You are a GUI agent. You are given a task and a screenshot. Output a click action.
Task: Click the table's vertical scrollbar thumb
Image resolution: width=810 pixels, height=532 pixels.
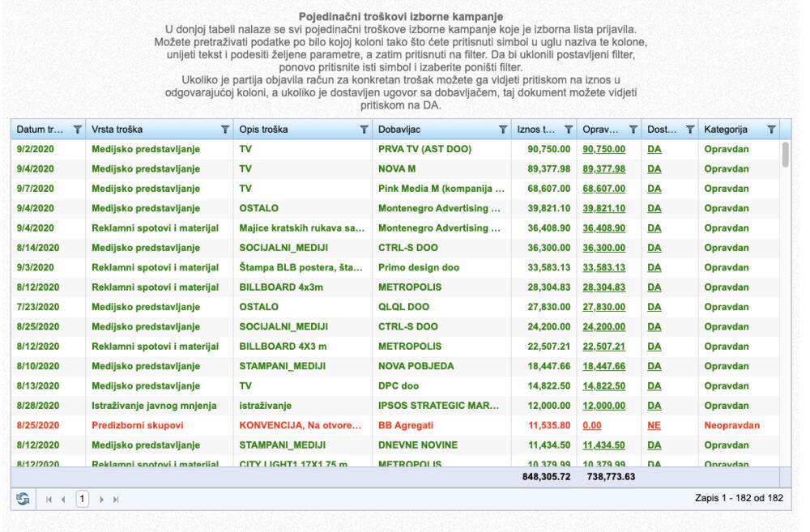point(785,154)
